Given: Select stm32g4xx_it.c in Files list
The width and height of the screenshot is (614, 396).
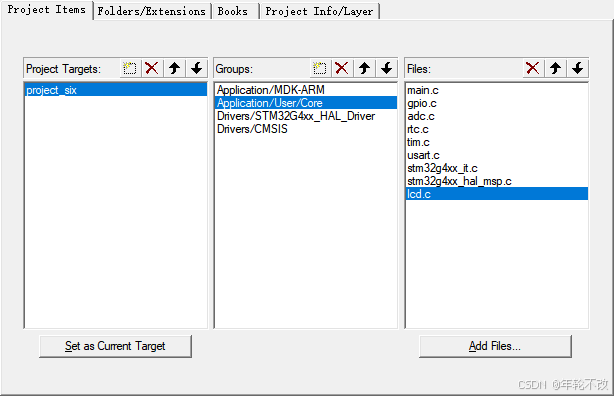Looking at the screenshot, I should pos(497,168).
